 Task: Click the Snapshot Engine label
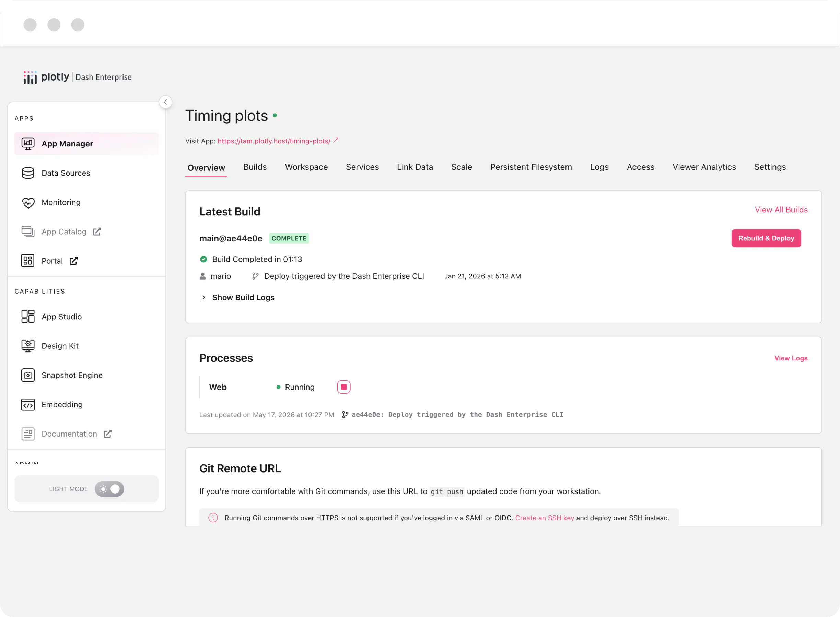coord(72,375)
